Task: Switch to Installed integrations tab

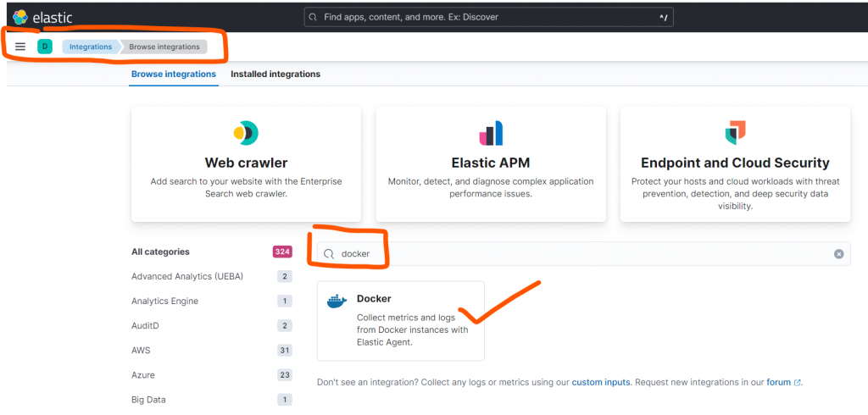Action: click(x=275, y=75)
